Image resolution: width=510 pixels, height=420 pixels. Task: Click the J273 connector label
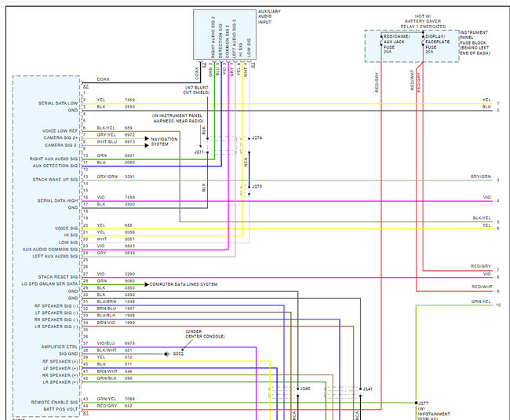click(x=257, y=186)
